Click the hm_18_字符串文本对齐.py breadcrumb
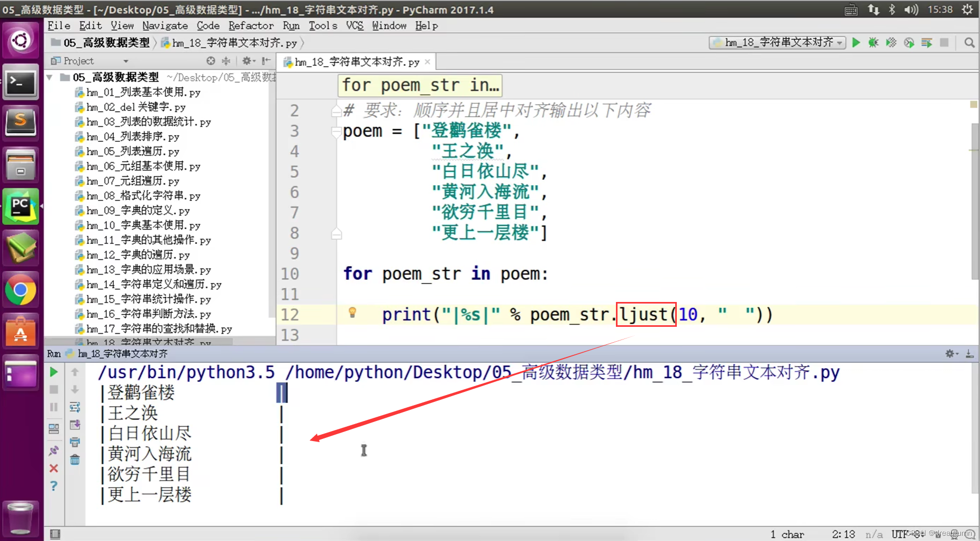The width and height of the screenshot is (980, 541). click(229, 43)
